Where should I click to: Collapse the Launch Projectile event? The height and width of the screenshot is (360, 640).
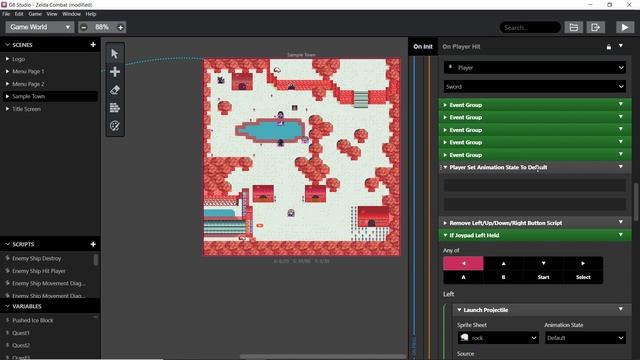click(x=459, y=310)
